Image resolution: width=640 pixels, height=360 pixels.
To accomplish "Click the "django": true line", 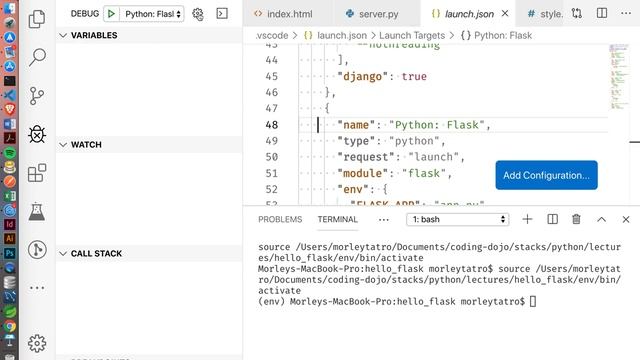I will pyautogui.click(x=382, y=76).
